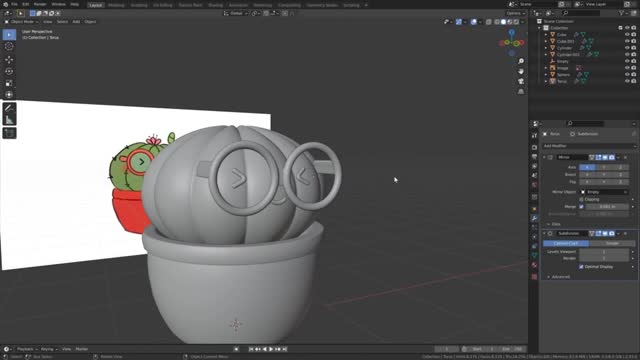Click the Blender logo menu icon
The height and width of the screenshot is (360, 640).
tap(5, 4)
